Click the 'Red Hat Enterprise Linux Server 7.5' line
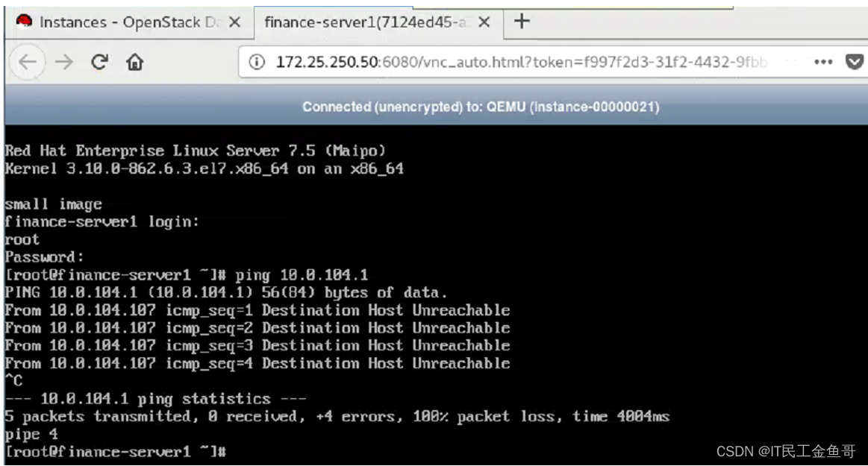The image size is (868, 466). tap(195, 151)
